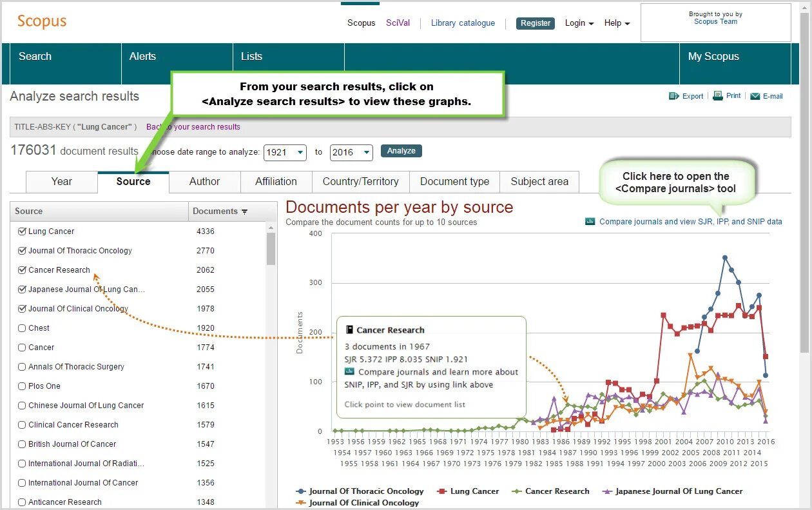Uncheck Journal Of Clinical Oncology checkbox
The height and width of the screenshot is (510, 812).
tap(23, 308)
